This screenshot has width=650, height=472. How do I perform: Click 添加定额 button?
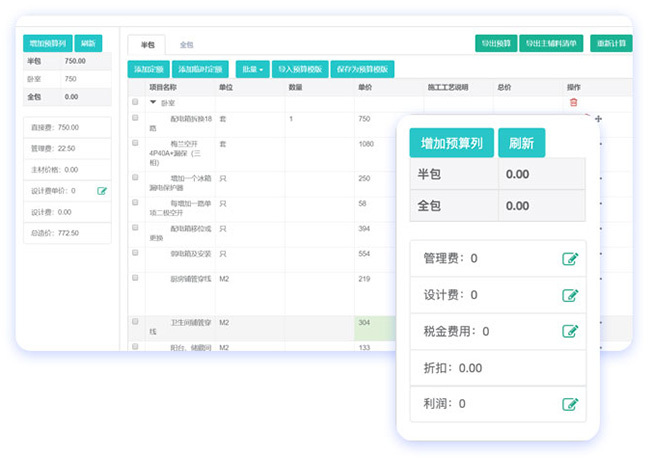[x=148, y=69]
